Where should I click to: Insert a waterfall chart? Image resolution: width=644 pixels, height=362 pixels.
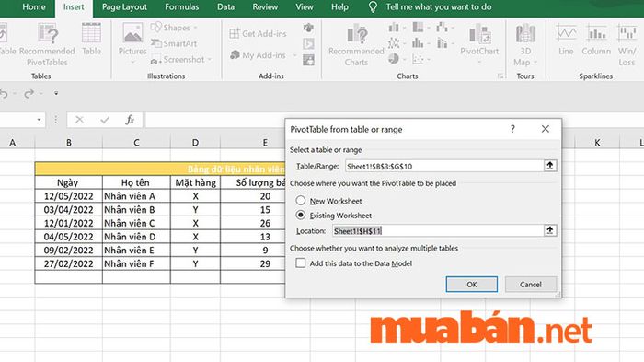(442, 28)
